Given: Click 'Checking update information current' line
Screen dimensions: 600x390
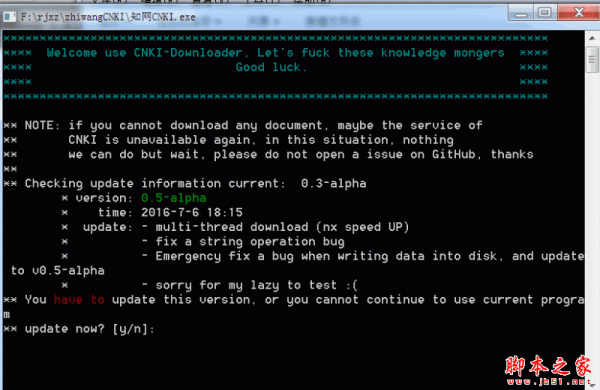Looking at the screenshot, I should pyautogui.click(x=155, y=184).
